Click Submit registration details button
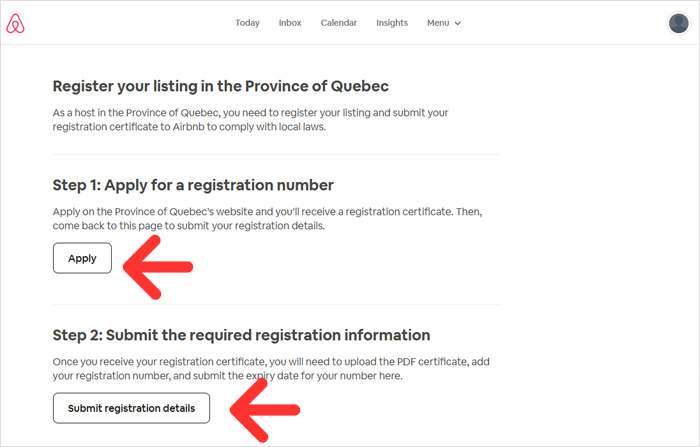The image size is (700, 447). click(x=131, y=408)
